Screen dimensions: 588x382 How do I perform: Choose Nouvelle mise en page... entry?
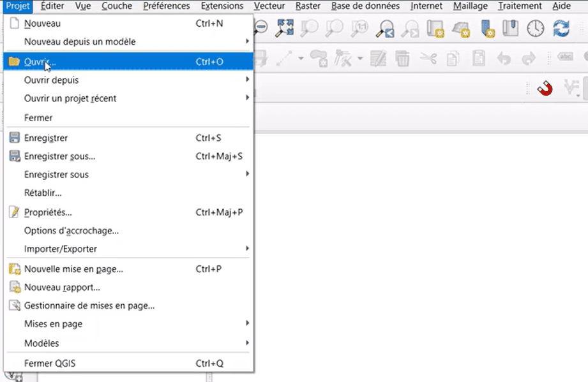click(128, 268)
